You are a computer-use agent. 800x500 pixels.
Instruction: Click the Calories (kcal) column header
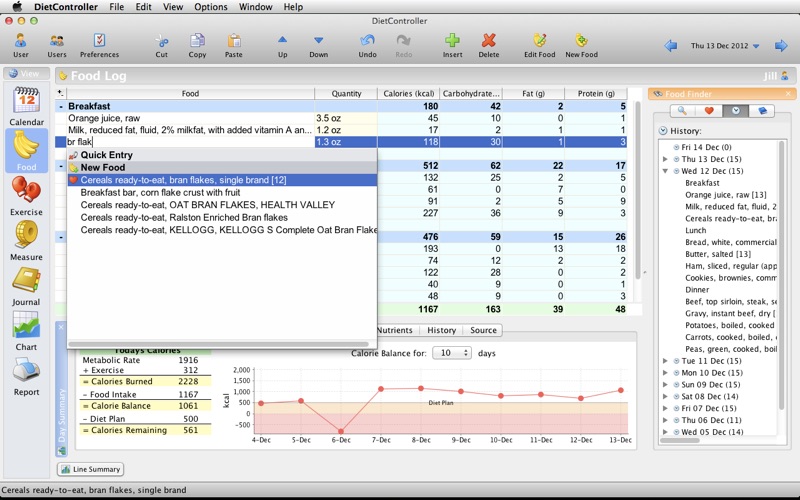408,93
